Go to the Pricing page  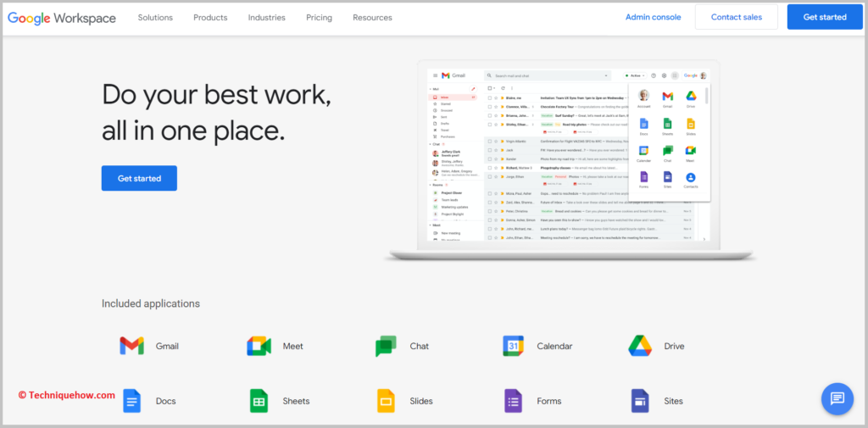pyautogui.click(x=319, y=17)
